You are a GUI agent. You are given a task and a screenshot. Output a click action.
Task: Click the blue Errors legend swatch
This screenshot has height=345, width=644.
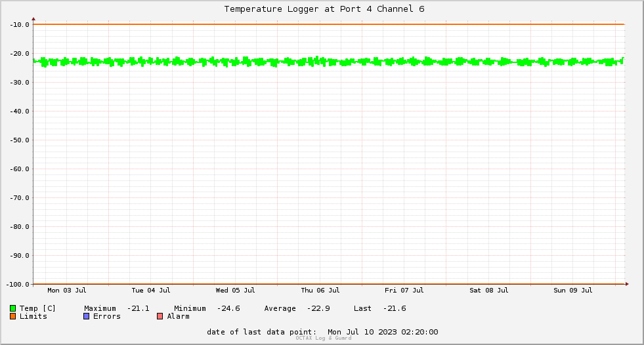click(86, 316)
